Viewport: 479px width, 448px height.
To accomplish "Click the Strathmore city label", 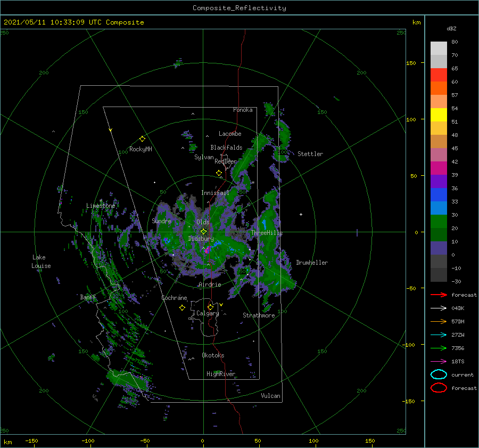I will pyautogui.click(x=259, y=315).
